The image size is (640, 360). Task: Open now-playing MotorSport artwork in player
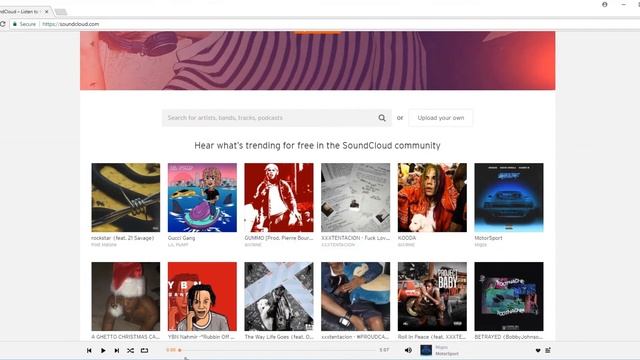click(426, 350)
